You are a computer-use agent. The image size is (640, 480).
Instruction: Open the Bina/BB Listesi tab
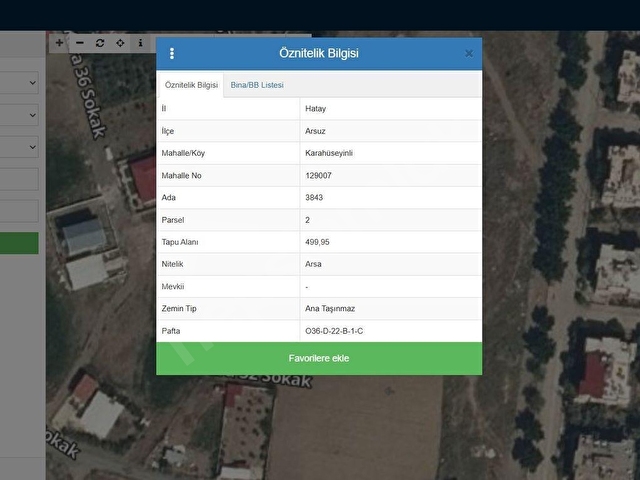pos(257,85)
